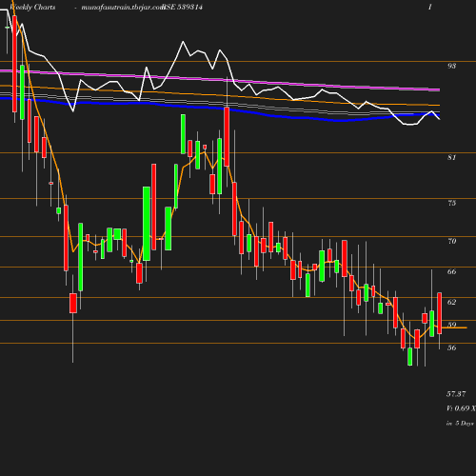The image size is (476, 476).
Task: Click the 93 price axis label
Action: pyautogui.click(x=451, y=66)
